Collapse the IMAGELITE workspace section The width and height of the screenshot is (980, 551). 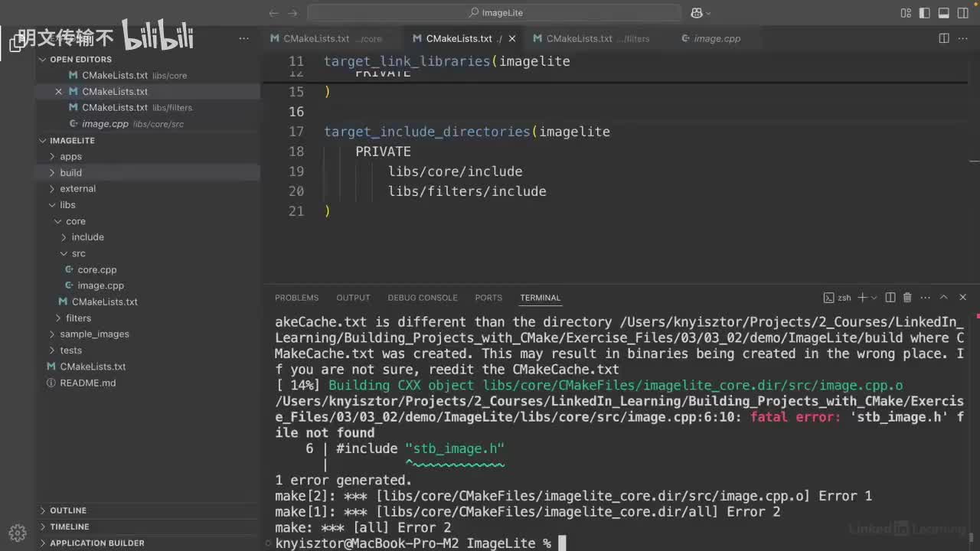click(x=44, y=141)
